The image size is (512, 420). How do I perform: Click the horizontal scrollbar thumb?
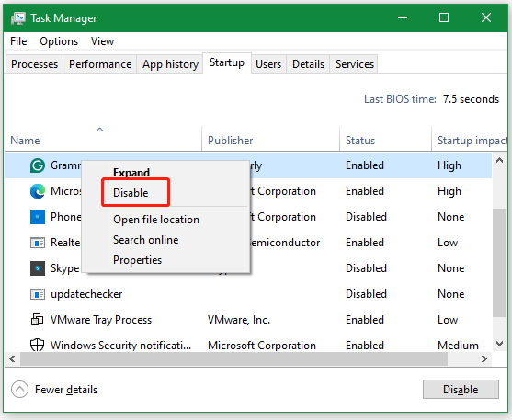click(x=233, y=359)
